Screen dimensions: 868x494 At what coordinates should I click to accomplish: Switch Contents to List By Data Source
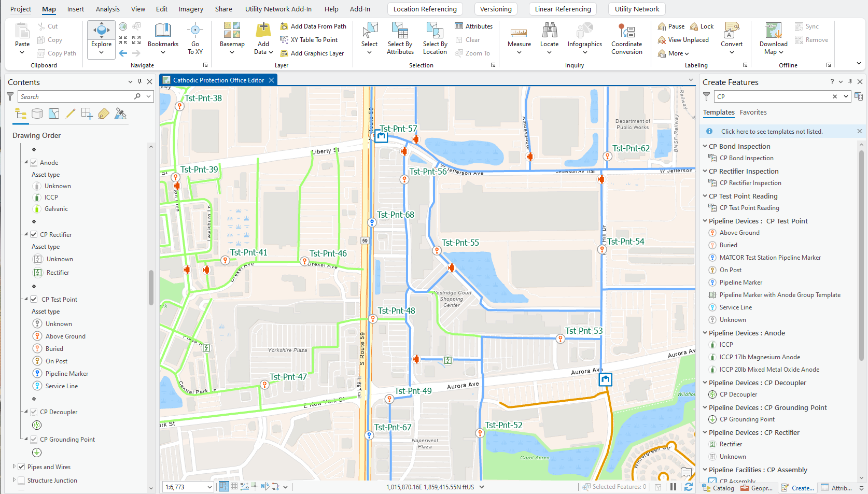coord(37,114)
